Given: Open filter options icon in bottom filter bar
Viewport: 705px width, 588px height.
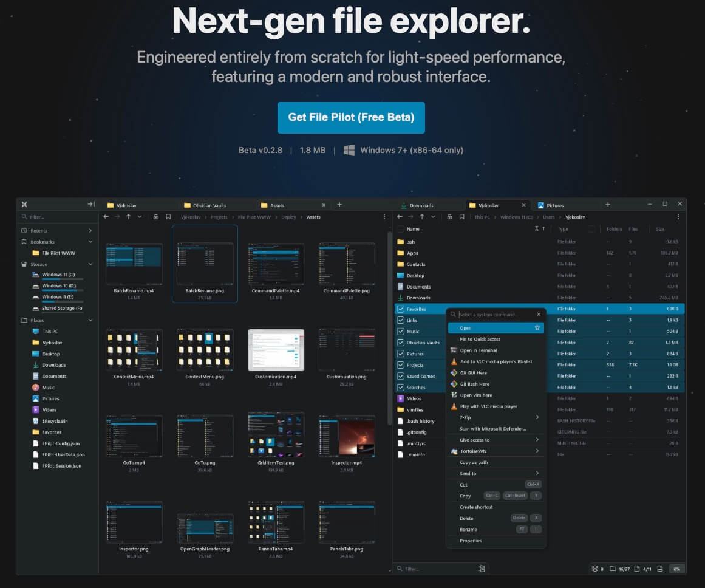Looking at the screenshot, I should (x=482, y=569).
